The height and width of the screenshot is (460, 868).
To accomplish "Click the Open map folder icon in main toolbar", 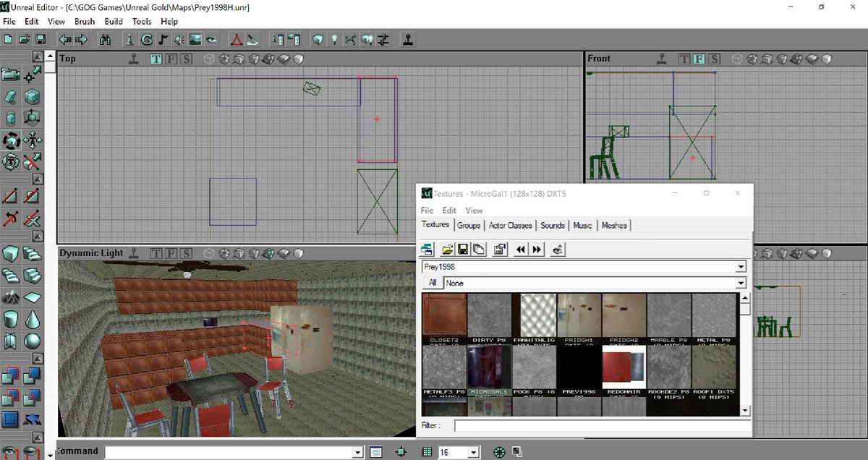I will 25,39.
